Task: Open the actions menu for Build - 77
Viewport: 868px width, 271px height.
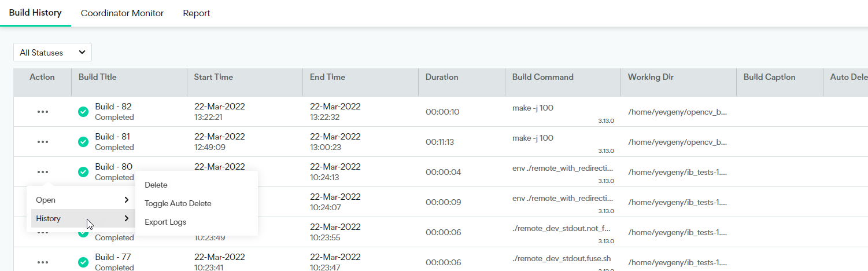Action: click(42, 262)
